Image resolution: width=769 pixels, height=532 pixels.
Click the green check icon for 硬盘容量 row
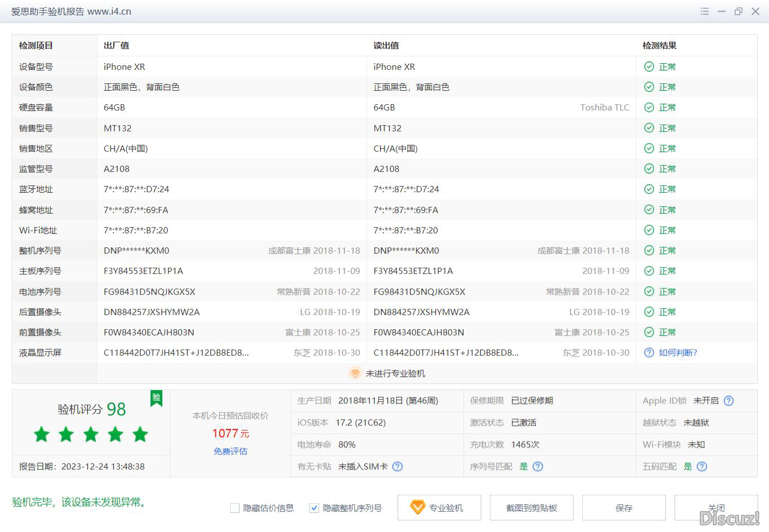click(649, 107)
